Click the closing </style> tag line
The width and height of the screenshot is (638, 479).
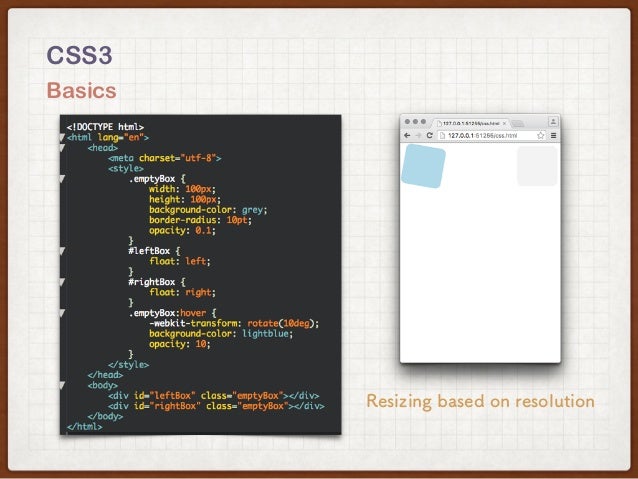click(x=129, y=365)
